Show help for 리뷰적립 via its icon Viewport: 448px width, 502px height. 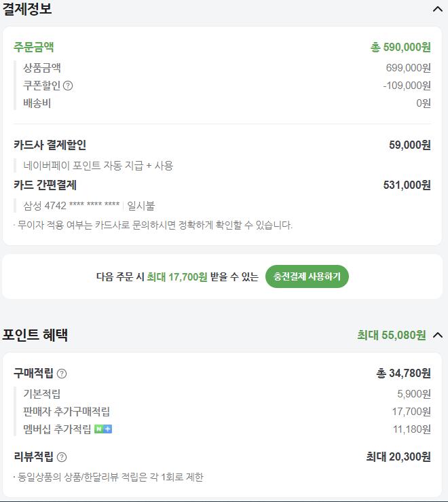[x=62, y=457]
